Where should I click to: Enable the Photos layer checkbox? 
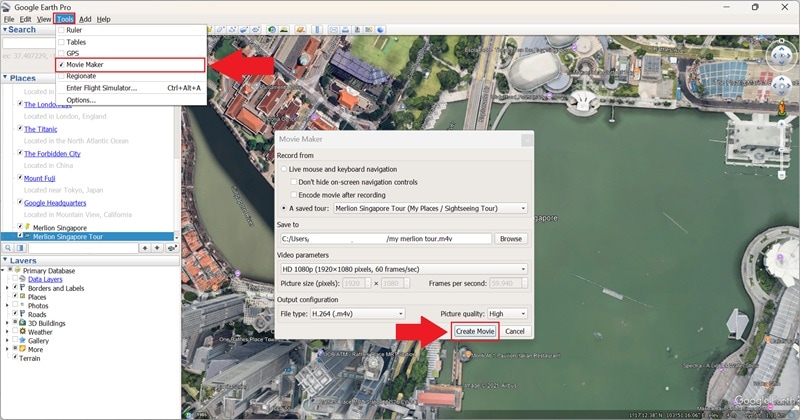tap(15, 305)
